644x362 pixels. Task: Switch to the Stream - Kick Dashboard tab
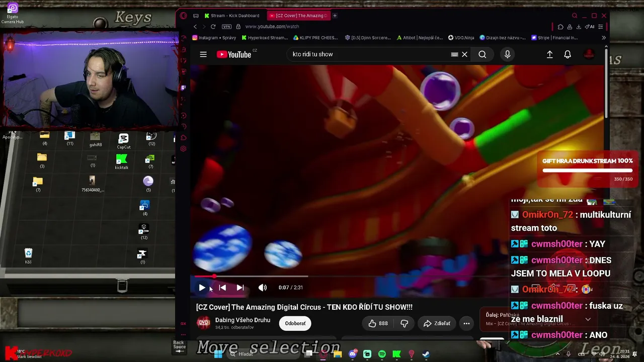pyautogui.click(x=232, y=16)
